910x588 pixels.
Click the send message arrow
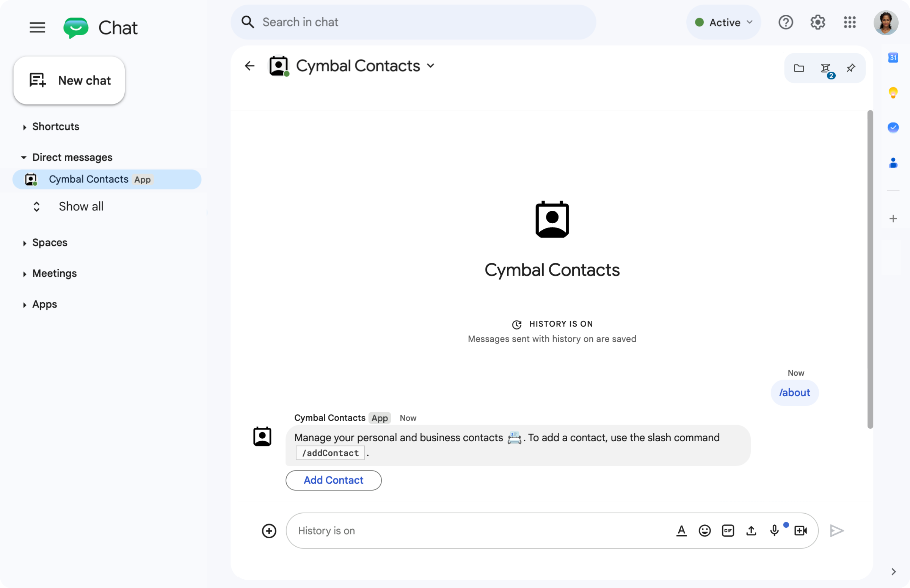(837, 531)
